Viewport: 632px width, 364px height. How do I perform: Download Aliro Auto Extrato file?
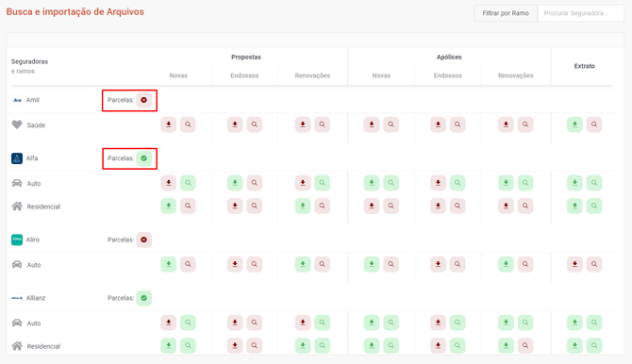click(574, 264)
